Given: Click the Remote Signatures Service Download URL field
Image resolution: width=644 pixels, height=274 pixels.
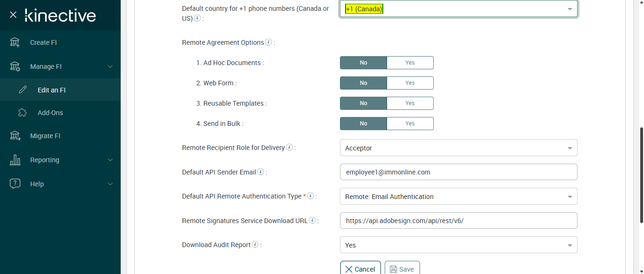Looking at the screenshot, I should pos(458,221).
